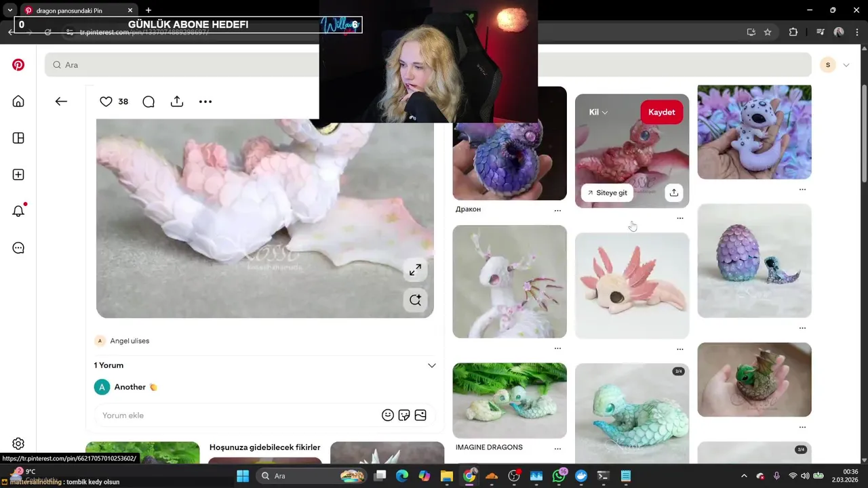The height and width of the screenshot is (488, 868).
Task: Open the purple egg with baby dragon pin
Action: (x=754, y=260)
